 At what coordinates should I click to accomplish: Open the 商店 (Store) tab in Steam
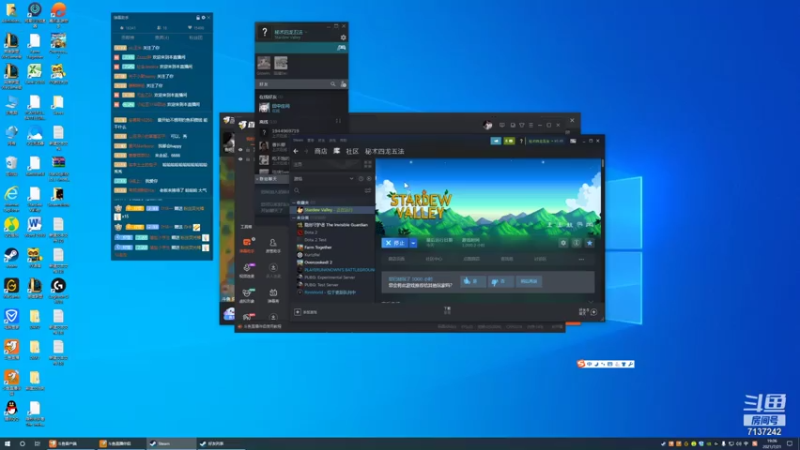[x=320, y=151]
